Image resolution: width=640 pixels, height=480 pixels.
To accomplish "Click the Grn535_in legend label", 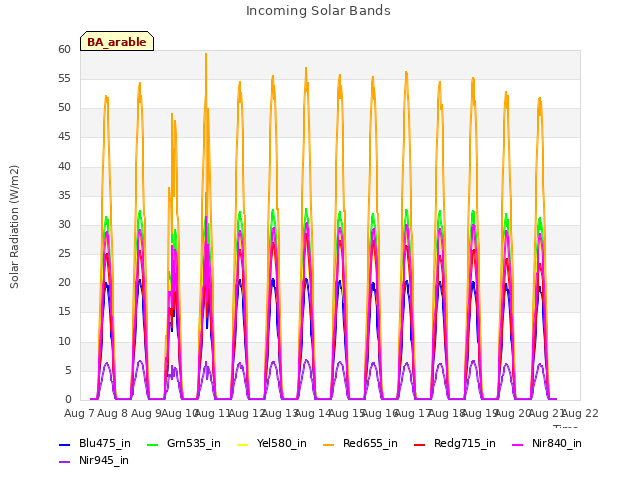I will (194, 443).
